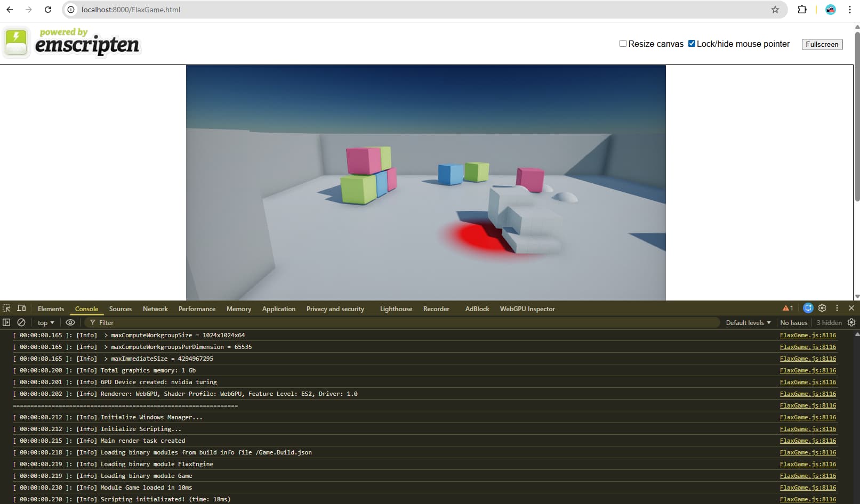Enable the Resize canvas checkbox
This screenshot has width=860, height=504.
click(x=623, y=44)
